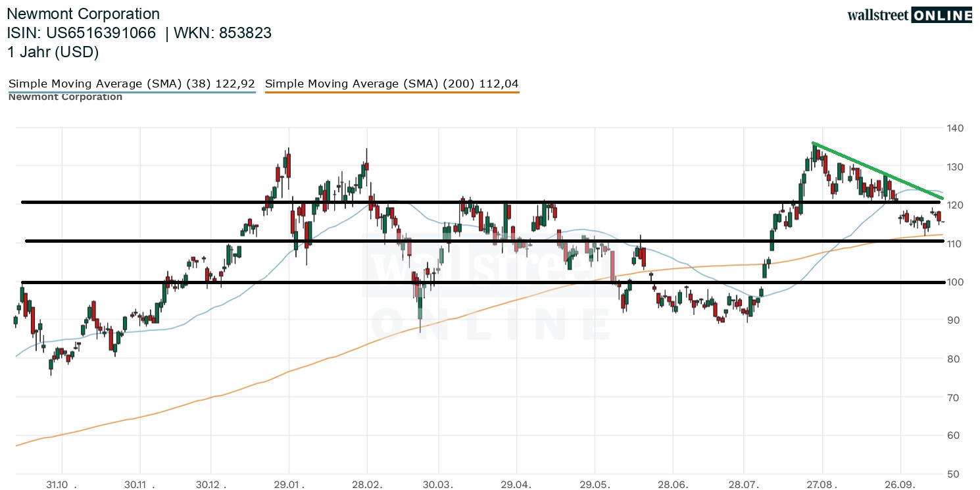Click the 26.09. date axis label
This screenshot has height=490, width=980.
pyautogui.click(x=900, y=484)
